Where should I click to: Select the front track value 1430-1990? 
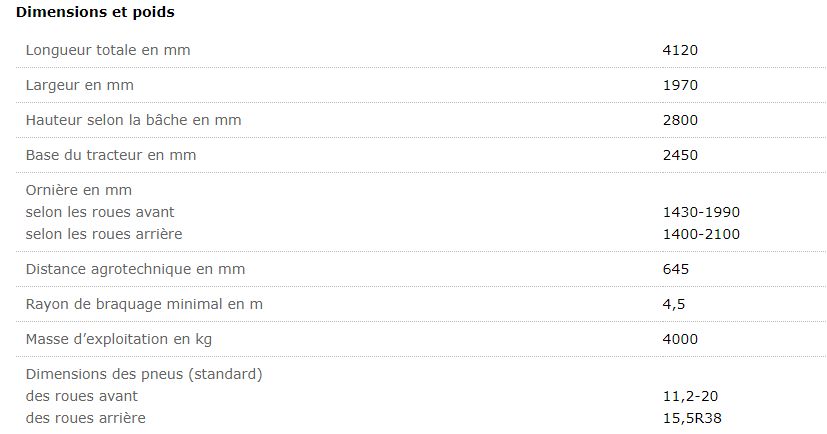coord(701,212)
